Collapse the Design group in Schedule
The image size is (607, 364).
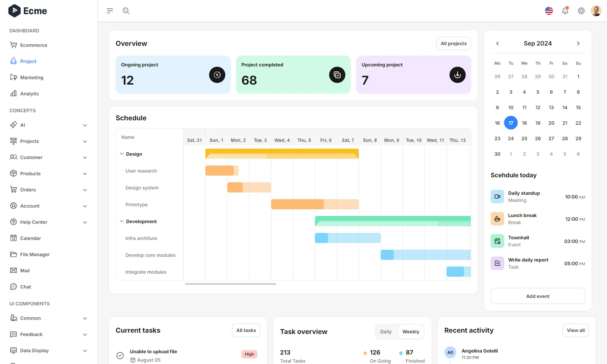[x=122, y=154]
